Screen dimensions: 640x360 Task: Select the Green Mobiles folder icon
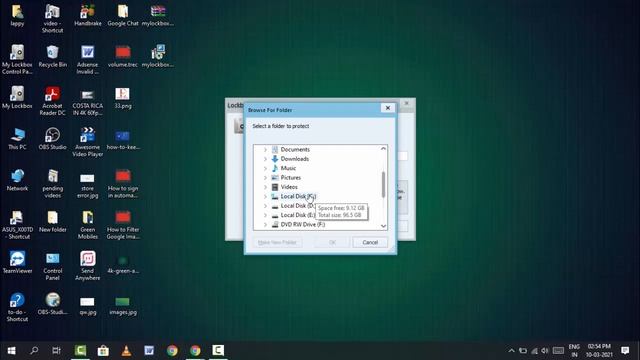coord(88,224)
